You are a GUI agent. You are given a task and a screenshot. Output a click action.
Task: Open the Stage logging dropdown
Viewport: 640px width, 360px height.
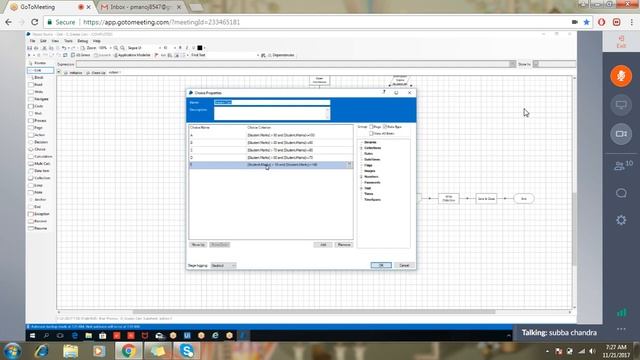[x=223, y=266]
